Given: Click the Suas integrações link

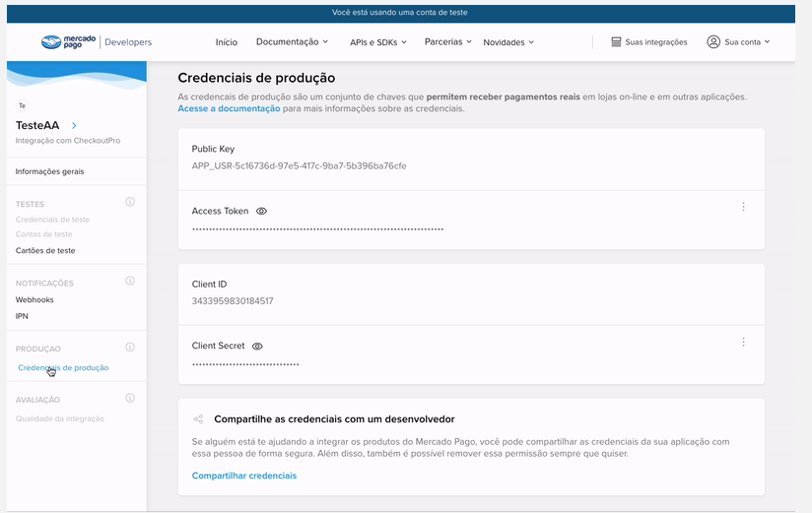Looking at the screenshot, I should 656,42.
